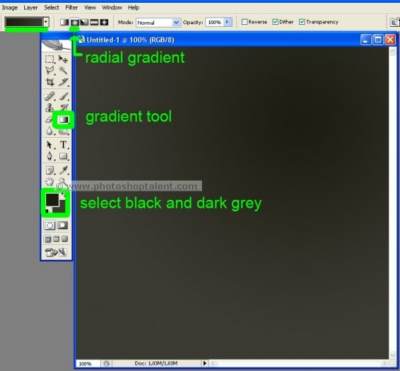Screen dimensions: 400x371
Task: Close the Untitled-1 document window
Action: point(390,40)
